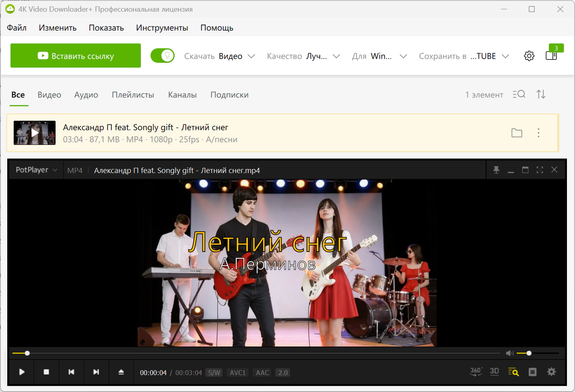Screen dimensions: 575x392
Task: Show downloaded file in folder
Action: tap(517, 133)
